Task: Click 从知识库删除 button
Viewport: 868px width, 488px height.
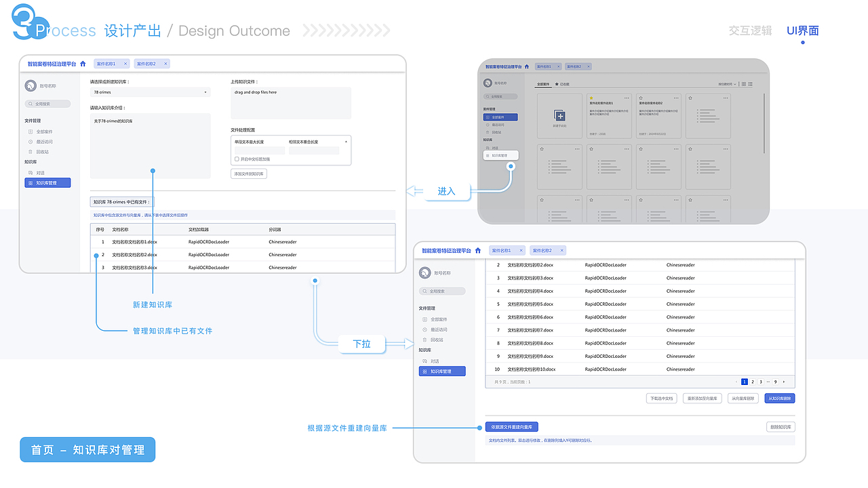Action: (779, 399)
